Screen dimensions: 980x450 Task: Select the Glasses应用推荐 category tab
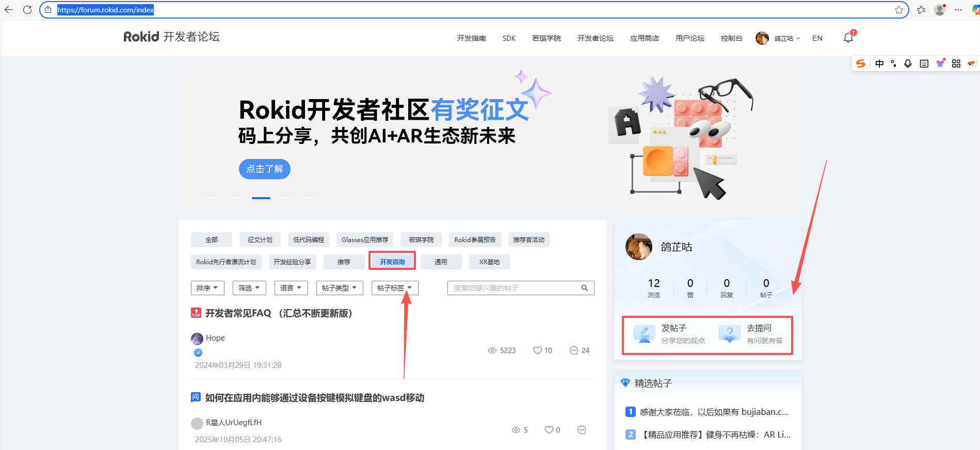(365, 240)
